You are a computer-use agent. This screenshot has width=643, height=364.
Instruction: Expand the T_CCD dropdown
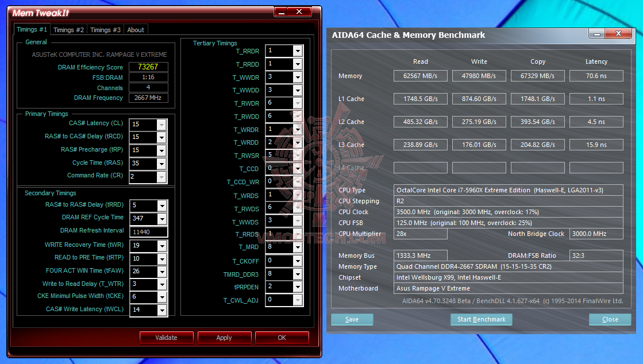pyautogui.click(x=298, y=168)
